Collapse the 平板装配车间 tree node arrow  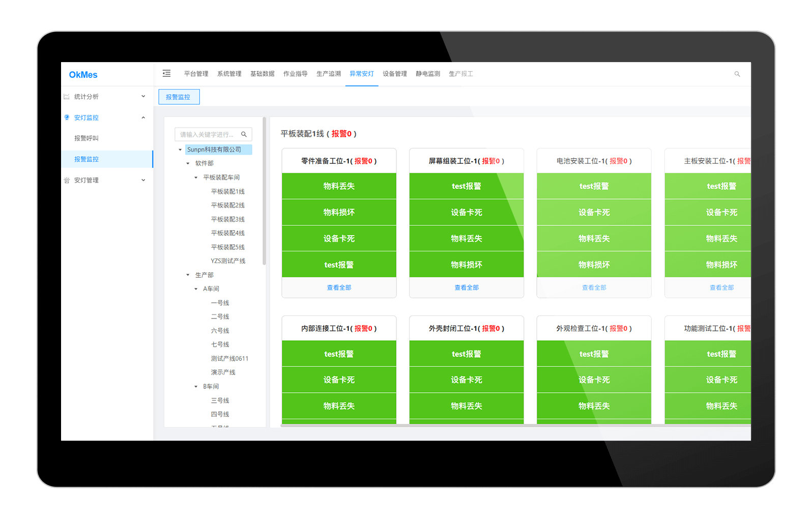196,178
